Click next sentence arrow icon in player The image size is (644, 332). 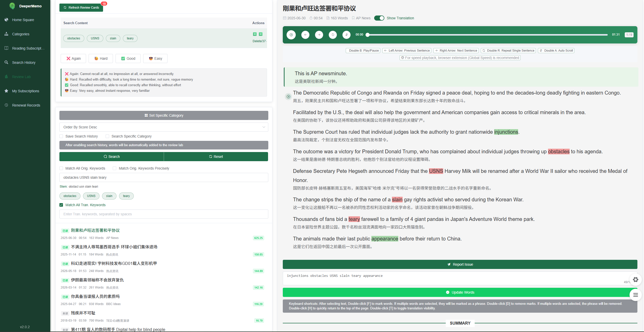pos(319,35)
